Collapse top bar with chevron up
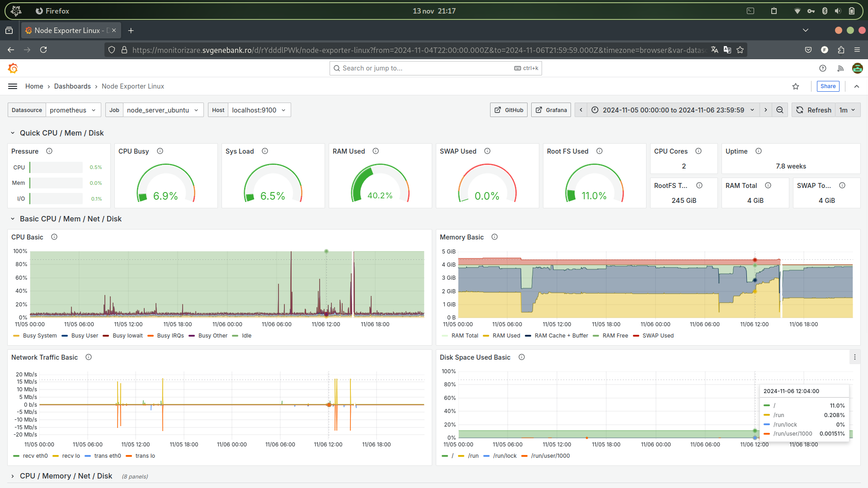 point(857,86)
